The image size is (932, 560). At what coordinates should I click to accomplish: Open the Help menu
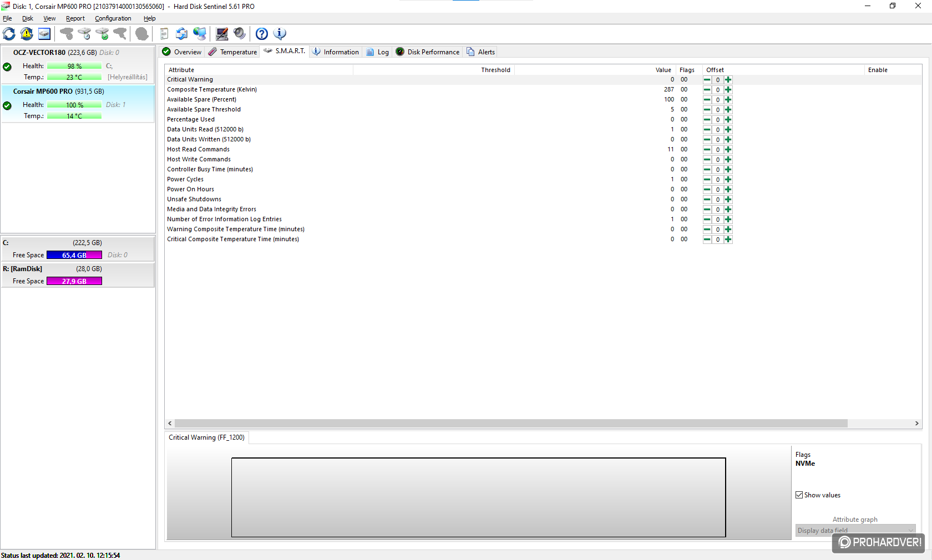coord(150,18)
